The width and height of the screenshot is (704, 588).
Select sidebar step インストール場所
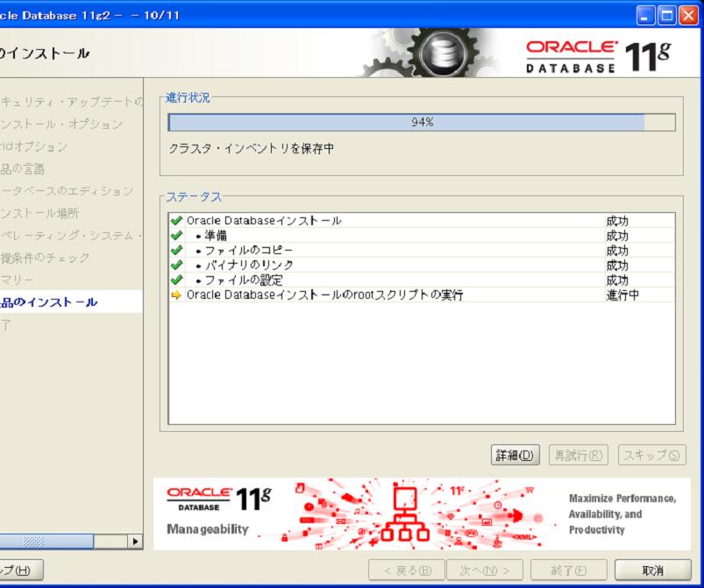pos(39,213)
